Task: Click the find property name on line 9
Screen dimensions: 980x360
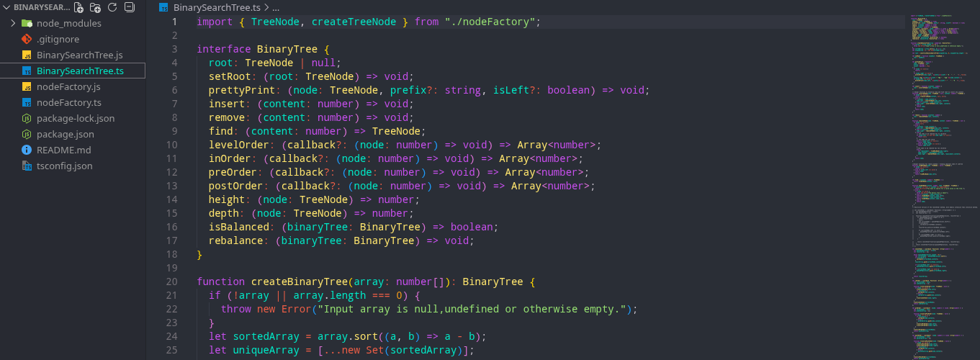Action: tap(221, 131)
